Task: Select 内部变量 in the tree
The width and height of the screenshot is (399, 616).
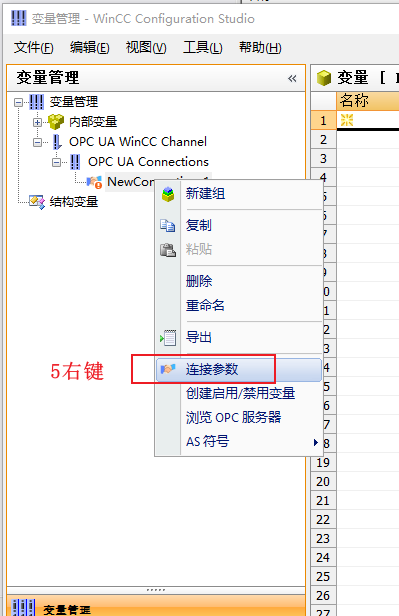Action: pos(93,122)
